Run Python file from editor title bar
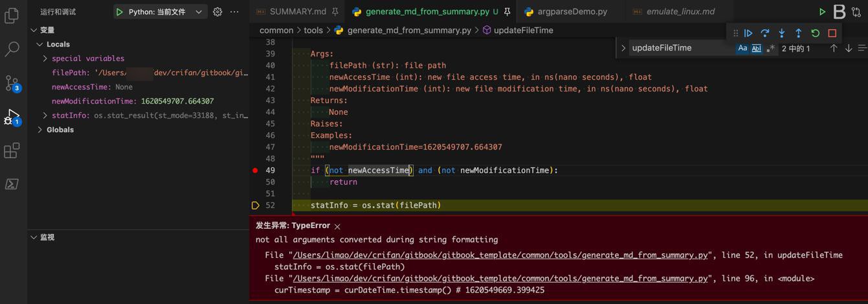The width and height of the screenshot is (868, 304). pos(822,12)
